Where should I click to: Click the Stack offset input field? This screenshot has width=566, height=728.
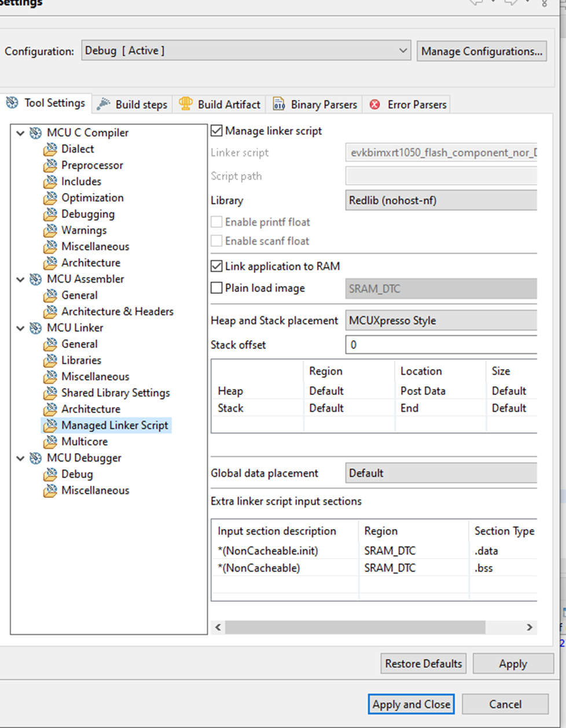pos(441,345)
